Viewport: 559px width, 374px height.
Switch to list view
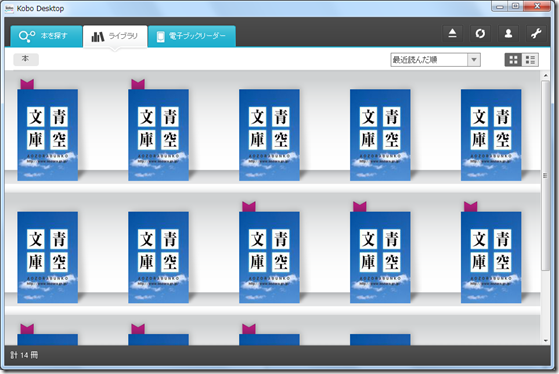click(530, 60)
